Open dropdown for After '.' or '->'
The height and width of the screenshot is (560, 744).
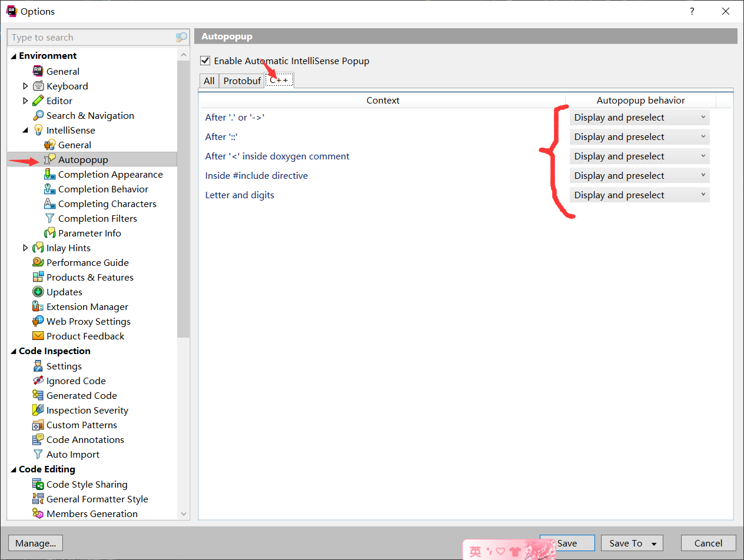pyautogui.click(x=639, y=117)
